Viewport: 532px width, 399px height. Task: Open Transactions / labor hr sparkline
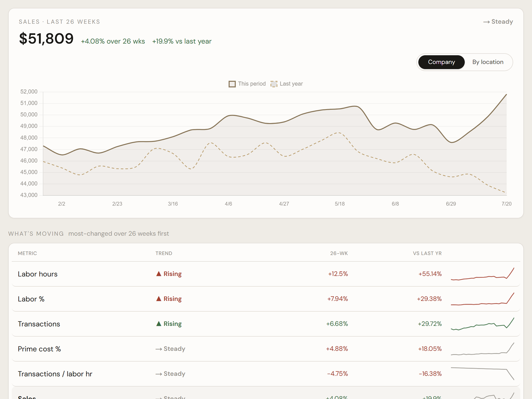coord(482,374)
